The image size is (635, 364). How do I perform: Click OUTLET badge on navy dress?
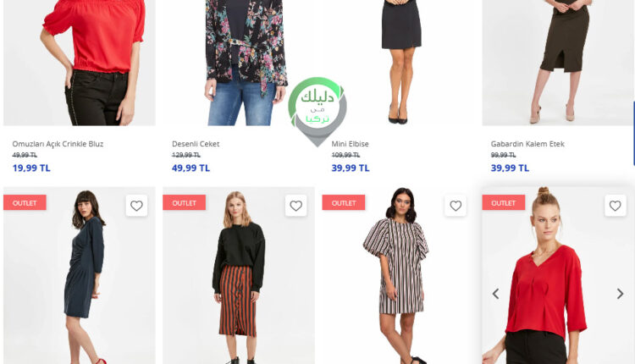coord(25,202)
